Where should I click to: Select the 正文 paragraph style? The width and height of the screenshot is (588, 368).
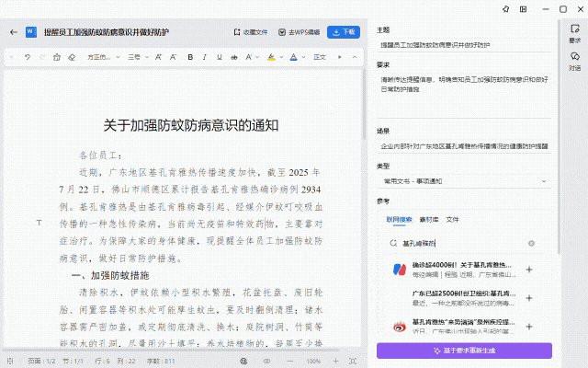tap(320, 57)
